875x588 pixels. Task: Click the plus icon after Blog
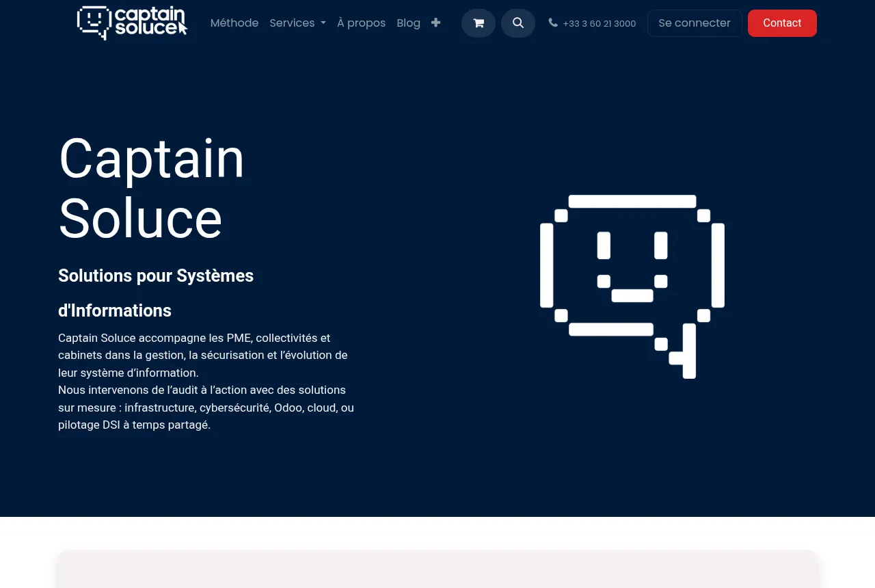click(435, 23)
